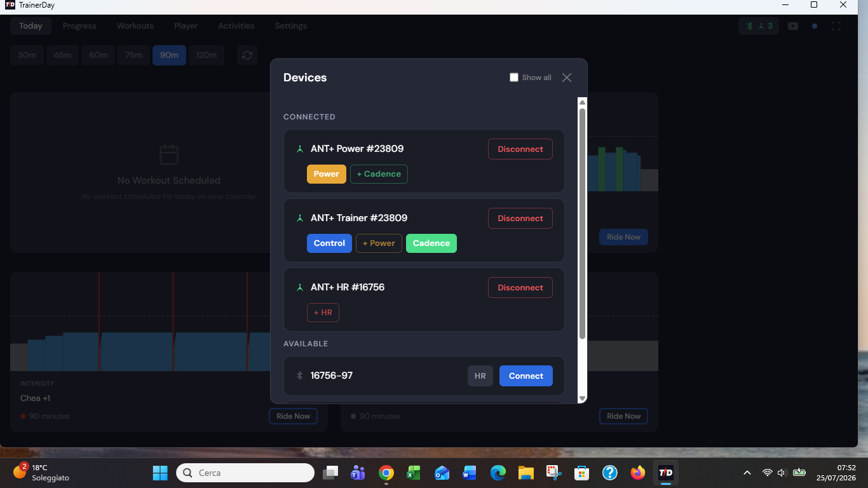Click the ANT+ icon beside ANT+ Power #23809

(x=300, y=149)
